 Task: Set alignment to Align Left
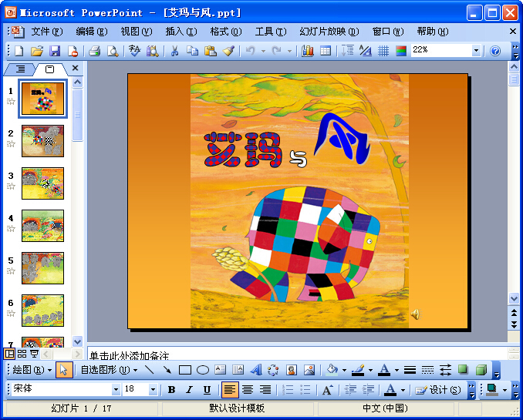[x=230, y=390]
